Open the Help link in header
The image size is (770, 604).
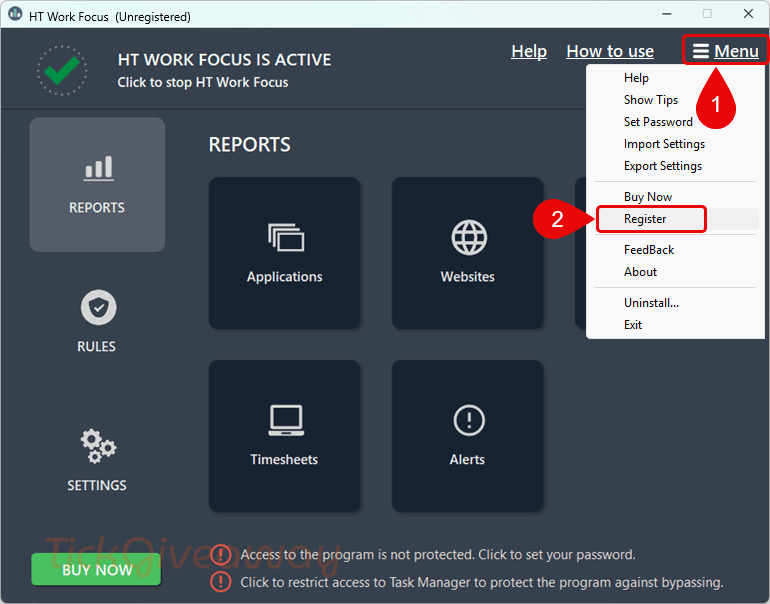(529, 51)
